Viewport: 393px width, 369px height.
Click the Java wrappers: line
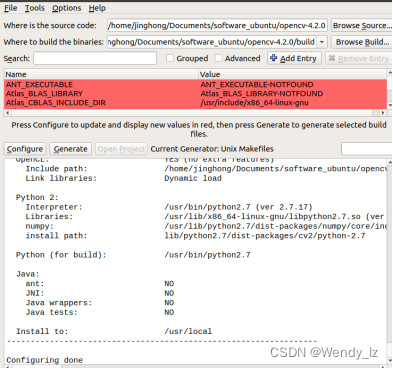pos(59,303)
